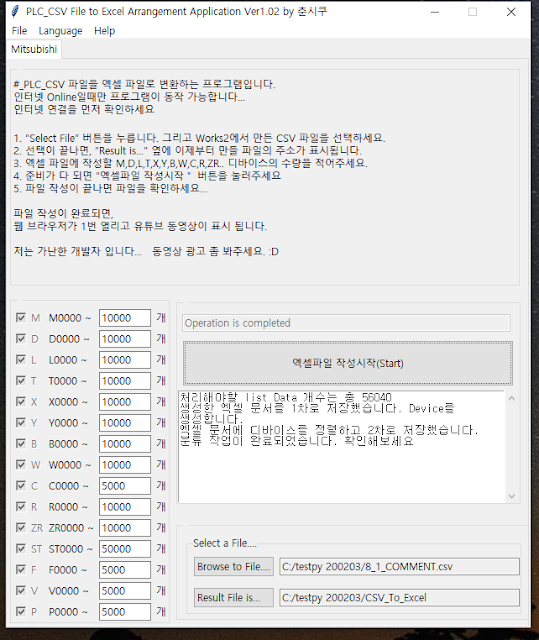539x640 pixels.
Task: Click the B0000 quantity input field
Action: pyautogui.click(x=125, y=444)
